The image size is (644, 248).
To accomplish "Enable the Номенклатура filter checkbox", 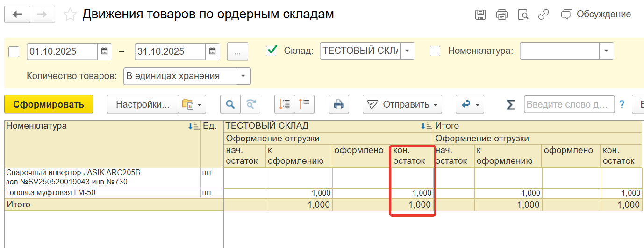I will 435,51.
